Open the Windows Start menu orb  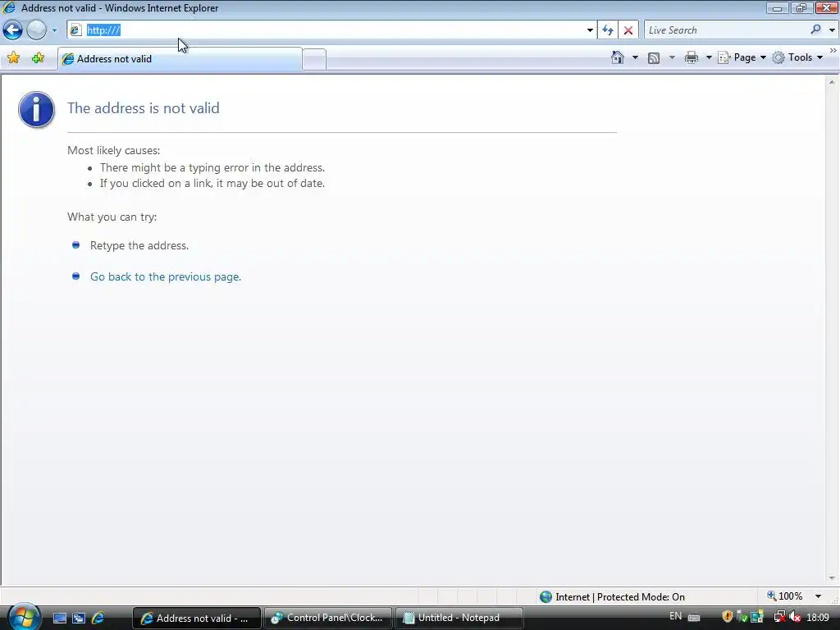point(24,617)
